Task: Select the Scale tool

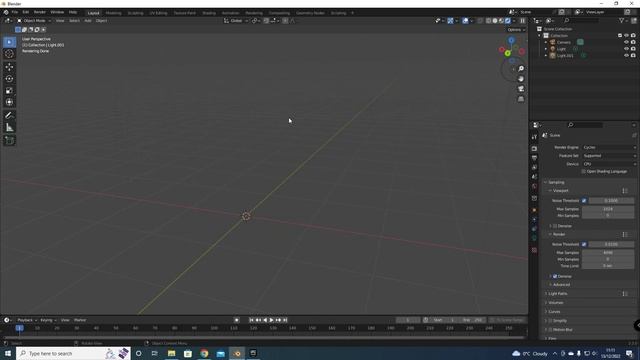Action: pos(9,90)
